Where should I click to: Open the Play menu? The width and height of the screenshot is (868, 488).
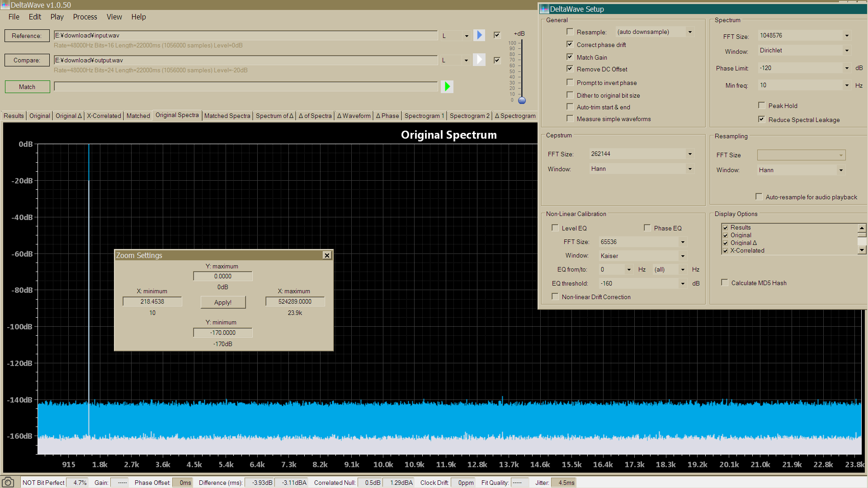[57, 17]
